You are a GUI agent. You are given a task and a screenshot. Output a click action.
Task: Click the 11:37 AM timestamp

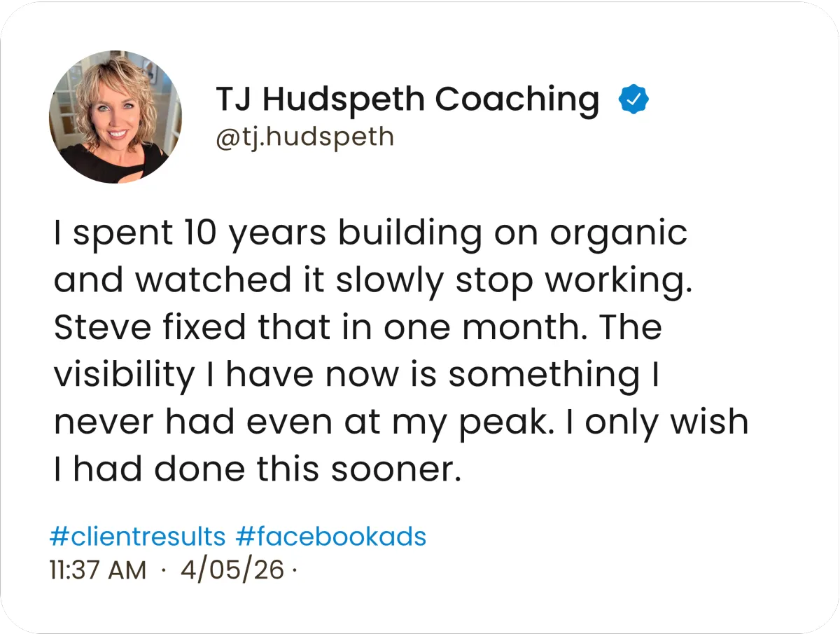(x=98, y=570)
